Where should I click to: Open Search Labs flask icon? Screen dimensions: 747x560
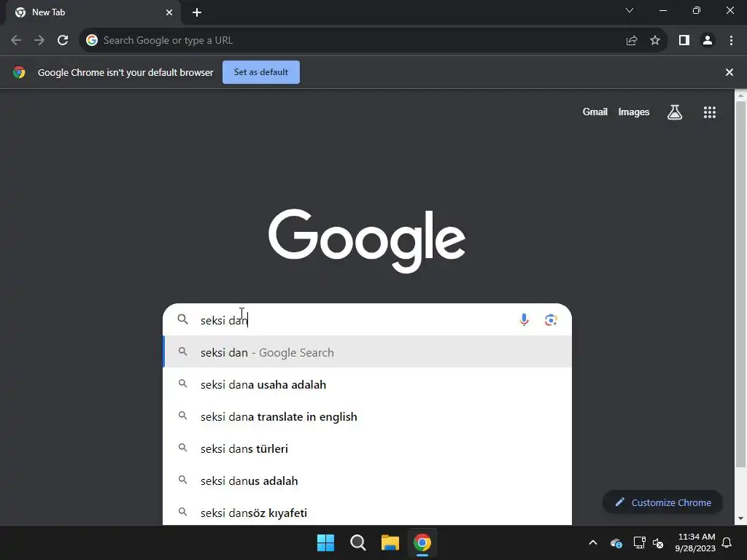pos(675,112)
